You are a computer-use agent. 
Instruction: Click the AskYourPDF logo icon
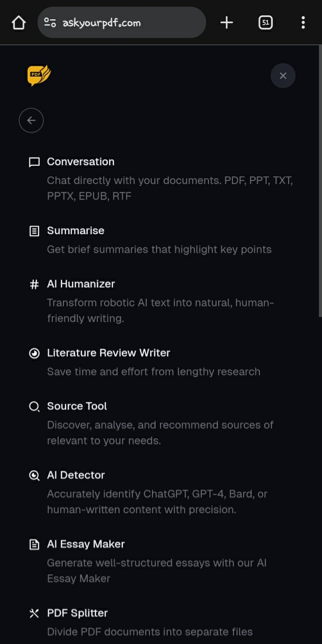(39, 76)
